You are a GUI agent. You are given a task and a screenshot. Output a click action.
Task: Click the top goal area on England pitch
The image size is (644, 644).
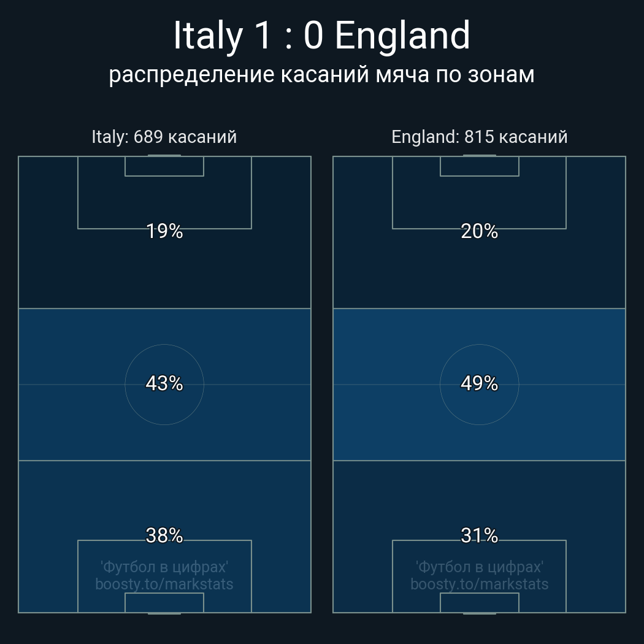(479, 166)
